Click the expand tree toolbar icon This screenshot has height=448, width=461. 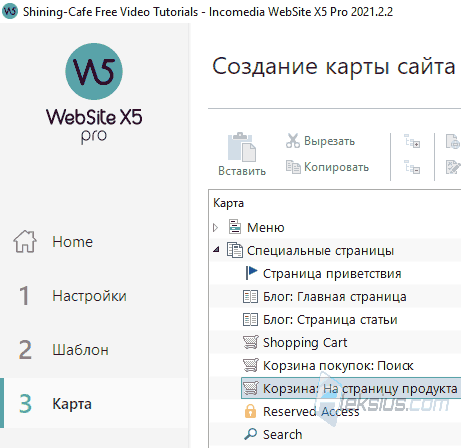coord(412,141)
